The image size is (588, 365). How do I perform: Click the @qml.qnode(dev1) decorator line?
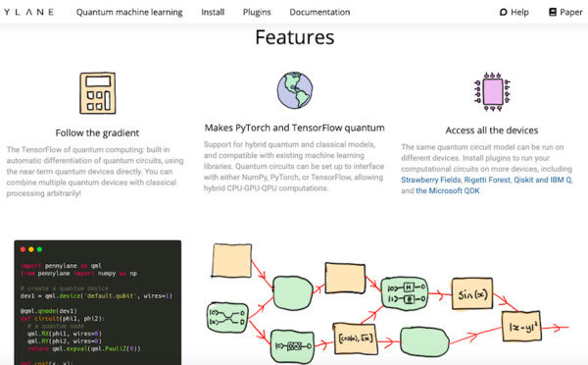49,311
